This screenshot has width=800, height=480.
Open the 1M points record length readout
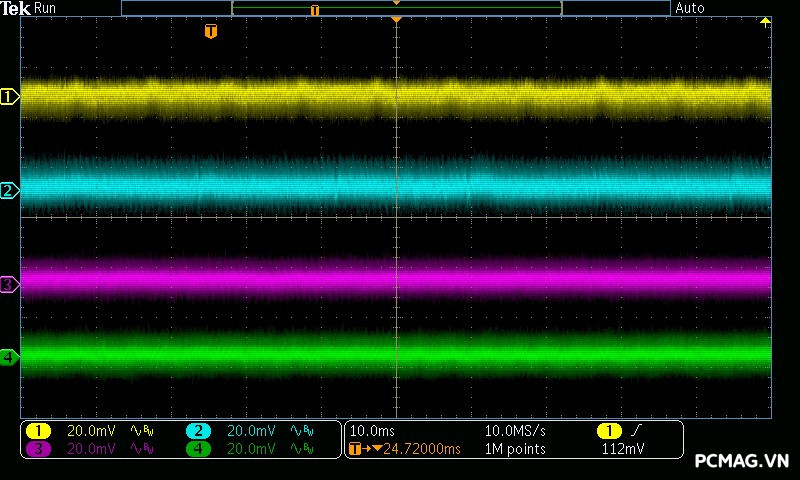tap(514, 449)
